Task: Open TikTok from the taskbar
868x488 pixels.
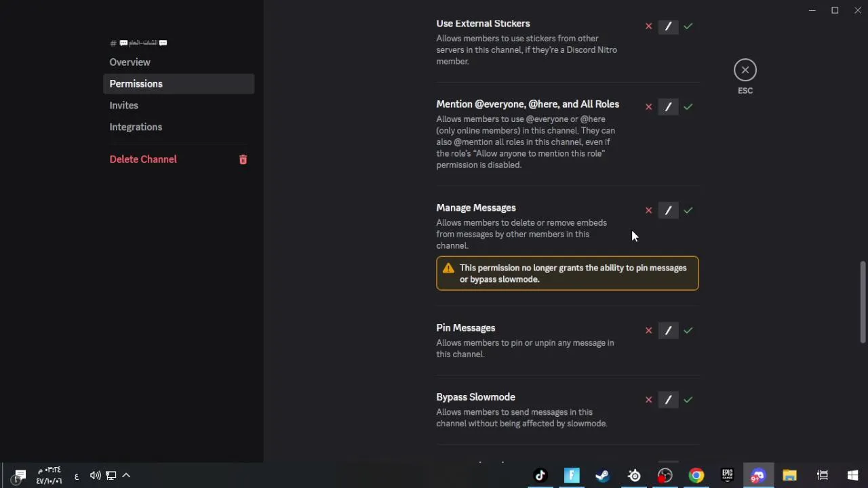Action: coord(540,476)
